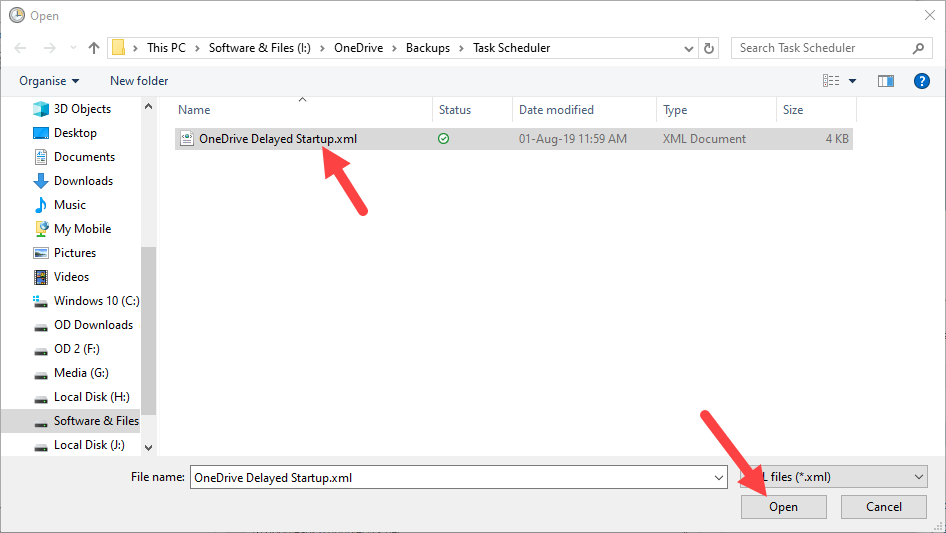Select Media (G:) drive

click(x=71, y=373)
